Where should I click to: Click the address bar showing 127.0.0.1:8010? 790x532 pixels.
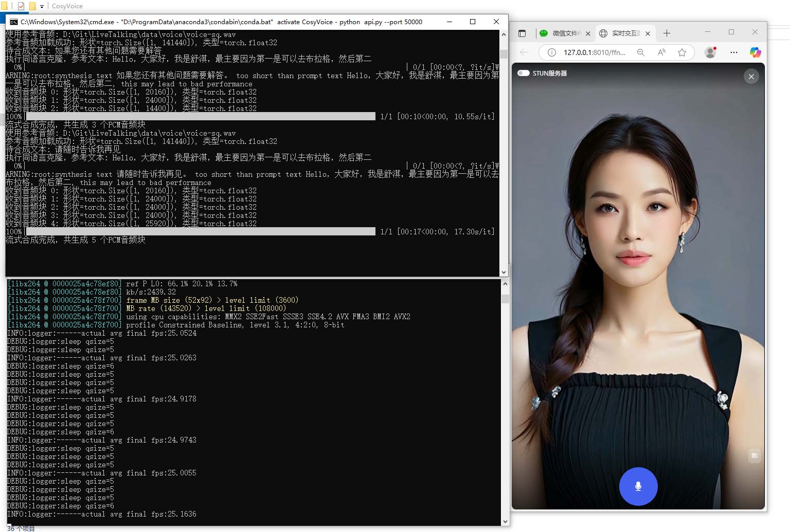tap(594, 52)
